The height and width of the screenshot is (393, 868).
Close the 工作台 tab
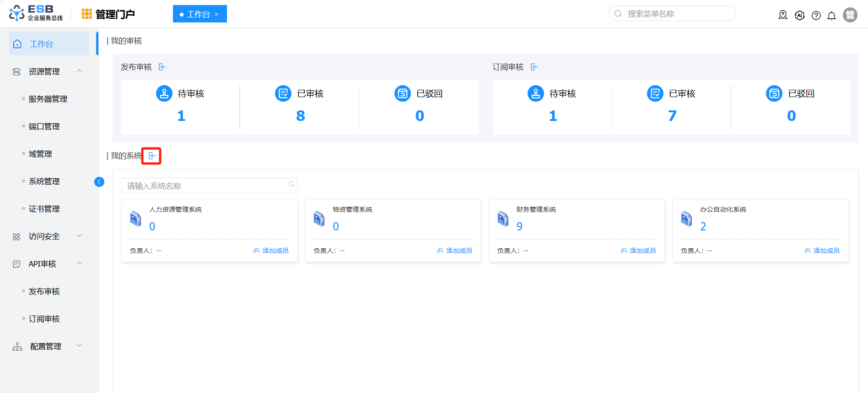point(217,15)
